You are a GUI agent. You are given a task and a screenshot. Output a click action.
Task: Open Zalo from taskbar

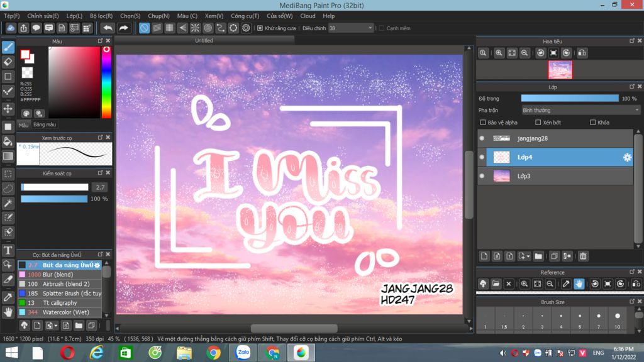[243, 353]
